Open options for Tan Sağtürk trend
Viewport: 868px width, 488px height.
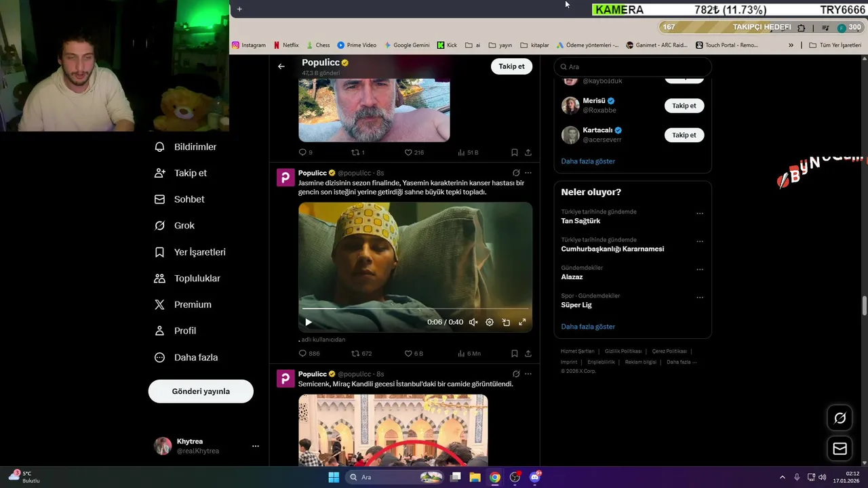click(700, 213)
